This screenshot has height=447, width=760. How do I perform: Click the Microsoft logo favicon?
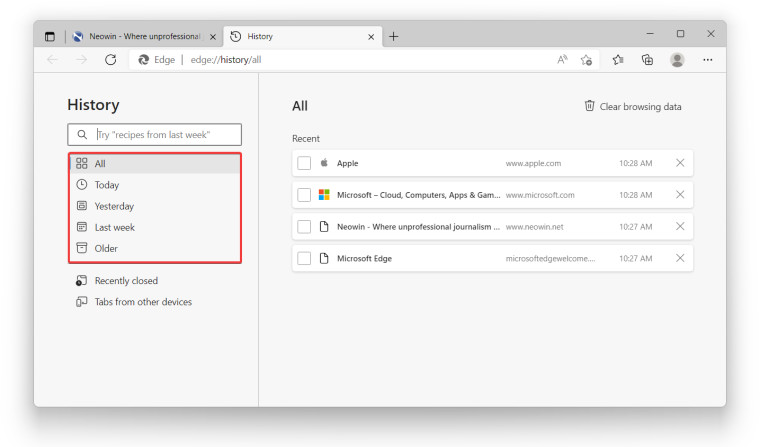[x=324, y=195]
